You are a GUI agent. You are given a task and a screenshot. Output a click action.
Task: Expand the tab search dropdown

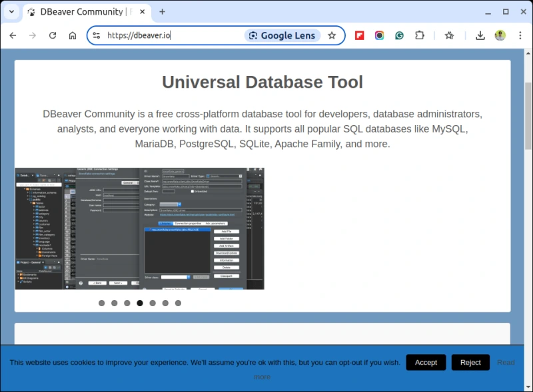pyautogui.click(x=11, y=11)
